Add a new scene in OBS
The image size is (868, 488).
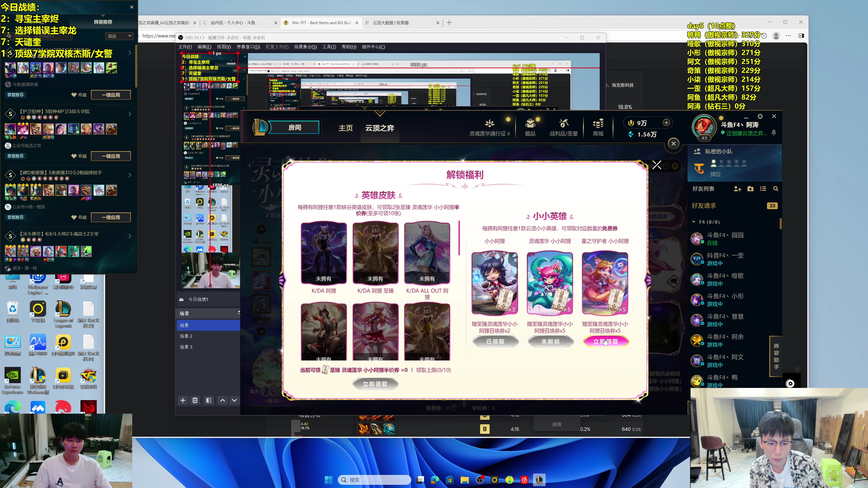(183, 400)
